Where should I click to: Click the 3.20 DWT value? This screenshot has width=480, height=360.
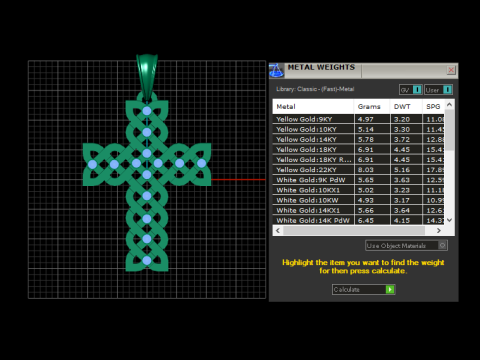402,119
